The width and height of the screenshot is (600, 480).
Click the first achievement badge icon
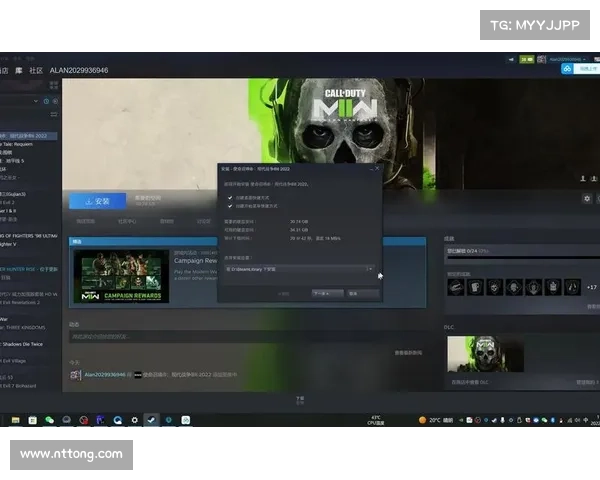(x=456, y=287)
